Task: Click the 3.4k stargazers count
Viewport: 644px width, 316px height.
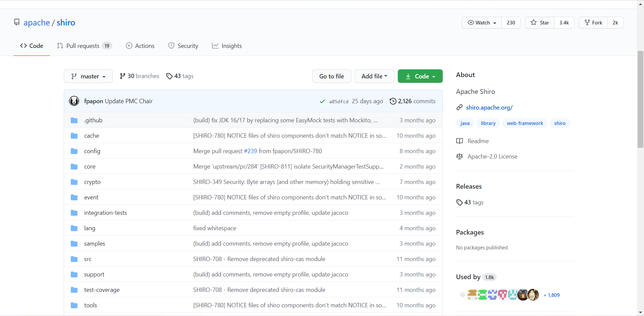Action: click(x=564, y=22)
